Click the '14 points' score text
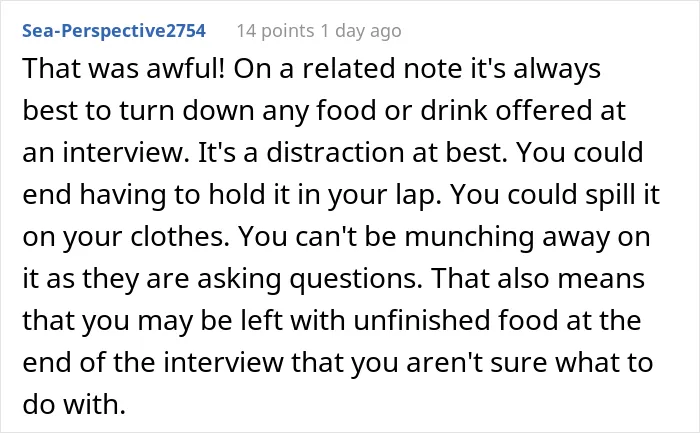Screen dimensions: 700x433 coord(275,31)
